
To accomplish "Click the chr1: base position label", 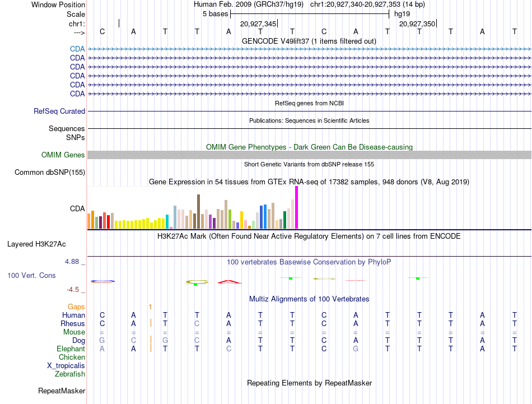I will (77, 24).
